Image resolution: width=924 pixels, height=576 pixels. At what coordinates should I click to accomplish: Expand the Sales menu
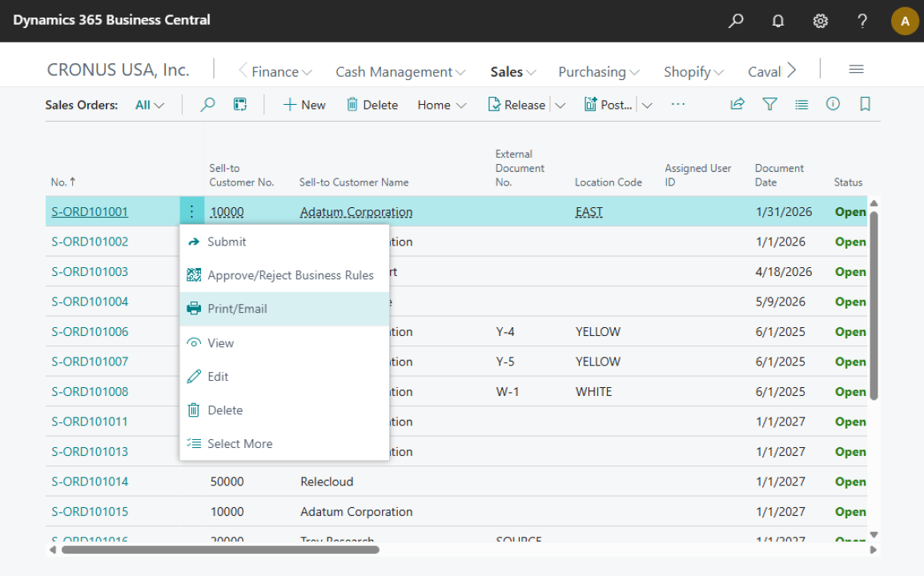click(x=513, y=72)
